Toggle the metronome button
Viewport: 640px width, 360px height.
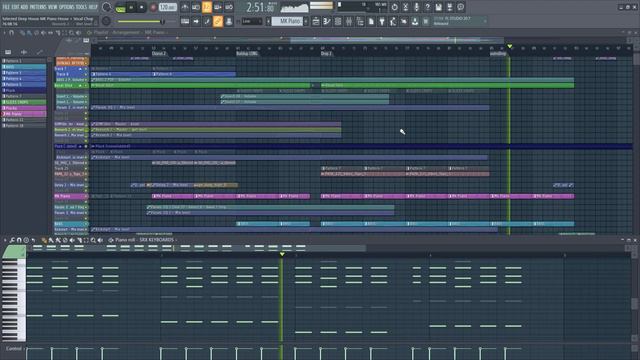pyautogui.click(x=185, y=7)
